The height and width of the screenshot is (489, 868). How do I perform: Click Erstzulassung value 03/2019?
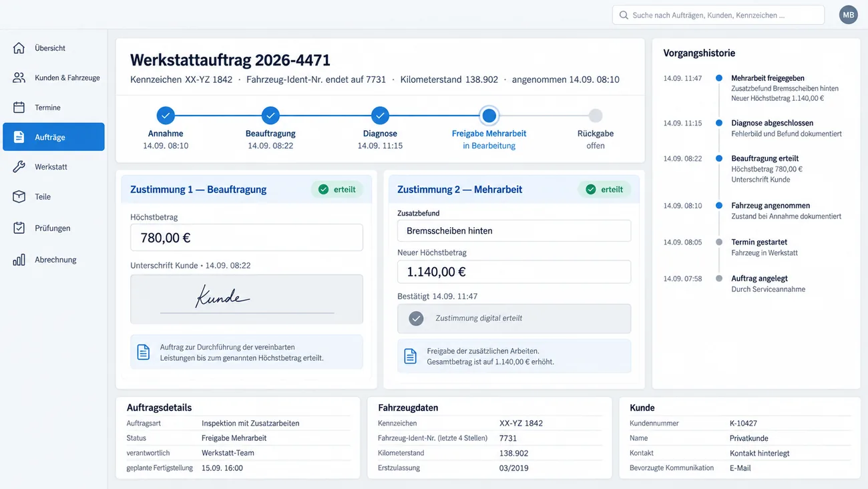(514, 468)
